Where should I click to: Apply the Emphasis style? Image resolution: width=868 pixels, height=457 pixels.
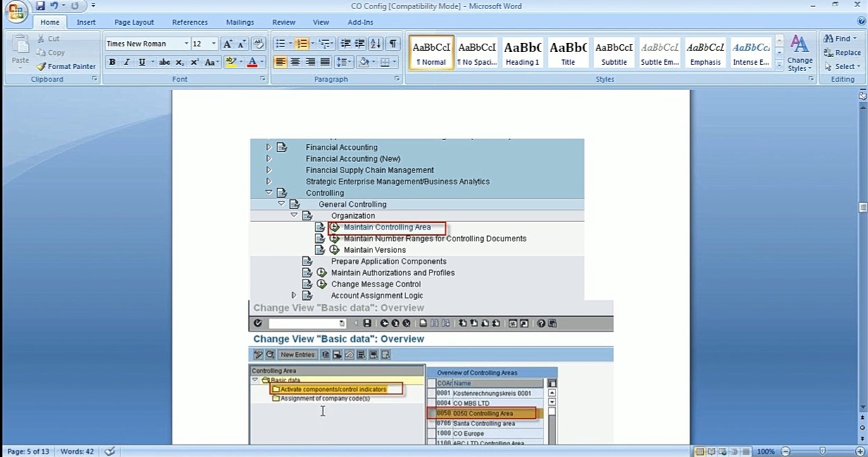pos(705,53)
